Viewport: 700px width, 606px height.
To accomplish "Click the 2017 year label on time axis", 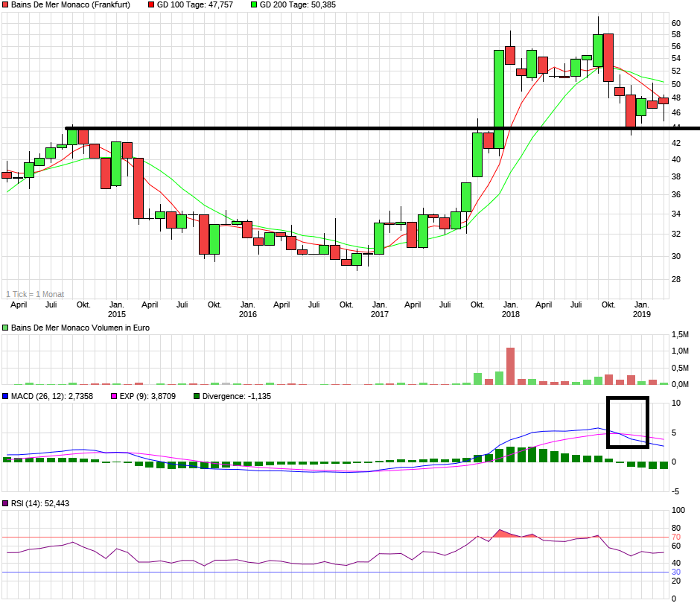I will (x=380, y=314).
